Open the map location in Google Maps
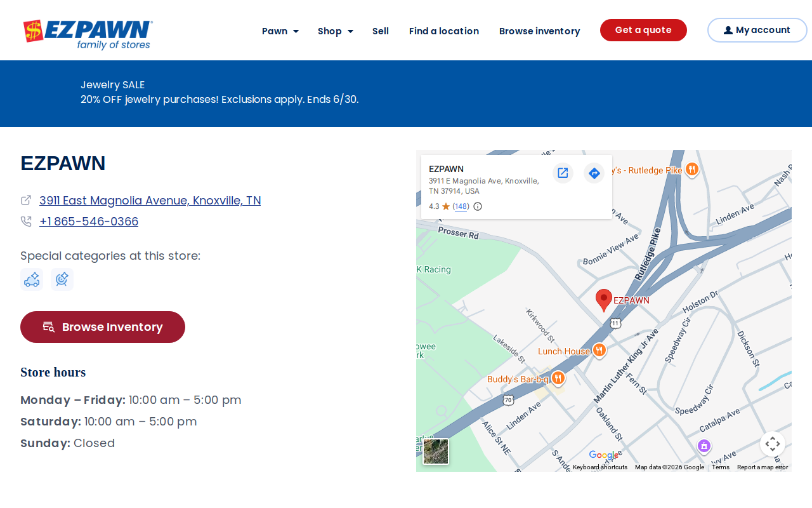 tap(563, 173)
